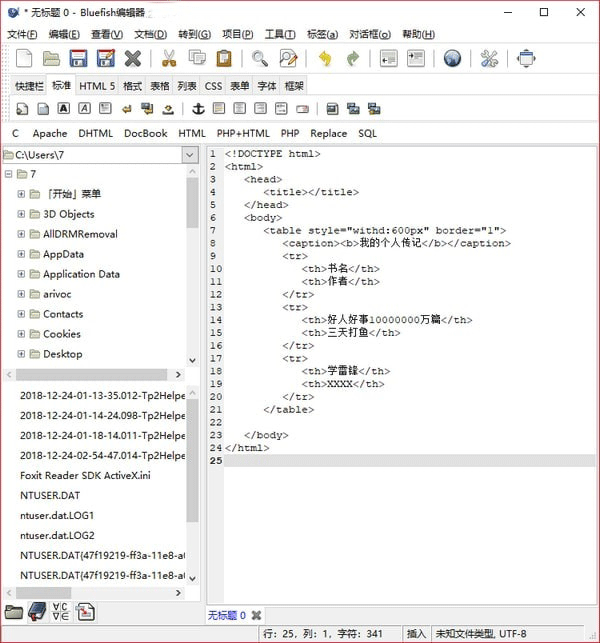
Task: Open preferences wrench-and-screwdriver icon
Action: (x=489, y=59)
